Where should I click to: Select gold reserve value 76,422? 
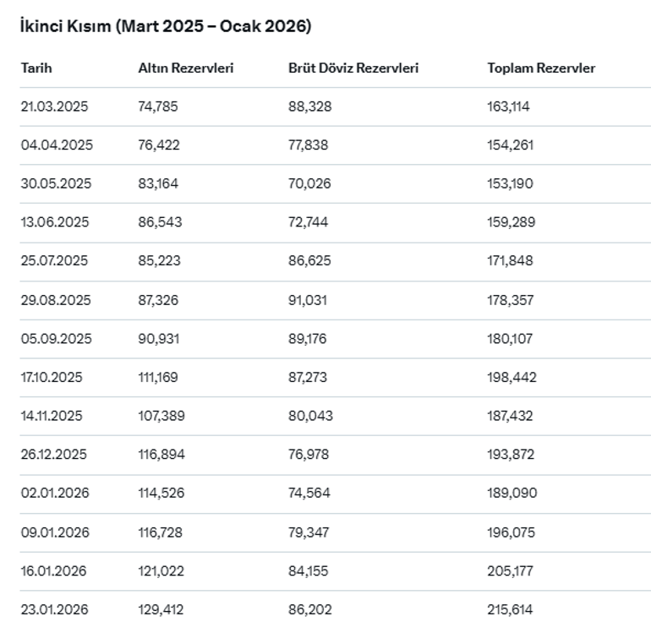(x=159, y=145)
